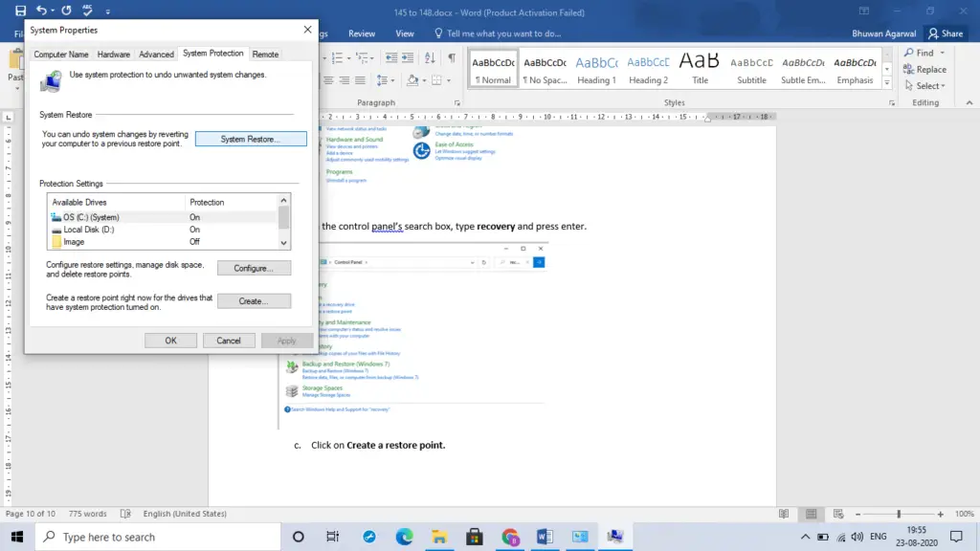Image resolution: width=980 pixels, height=551 pixels.
Task: Justify the paragraph text in Word
Action: pyautogui.click(x=360, y=80)
